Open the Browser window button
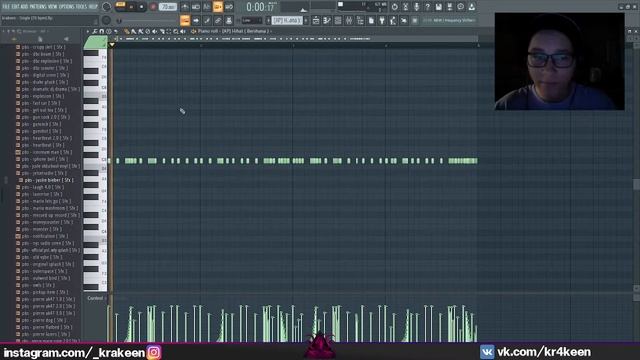Viewport: 640px width, 360px height. [360, 20]
